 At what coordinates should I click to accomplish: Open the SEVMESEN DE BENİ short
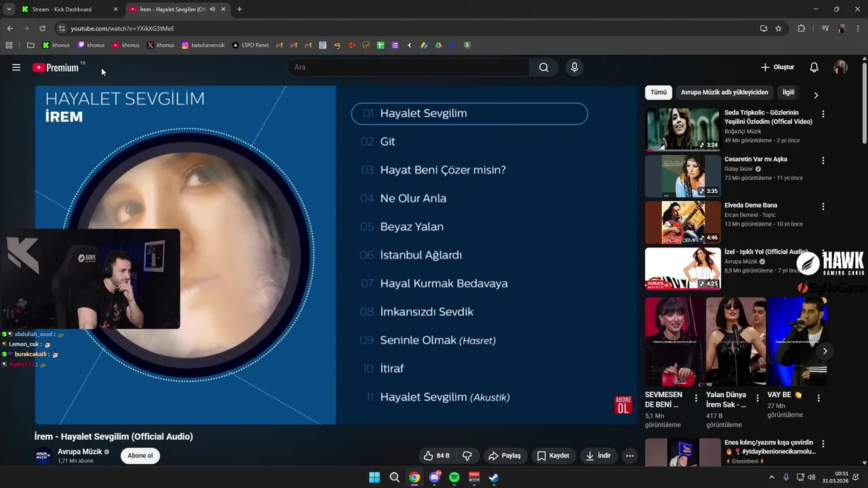(675, 342)
